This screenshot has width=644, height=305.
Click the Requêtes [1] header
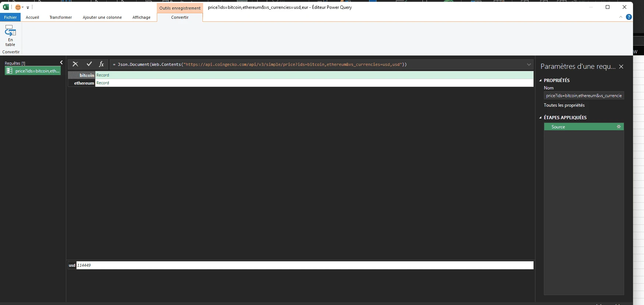tap(15, 63)
